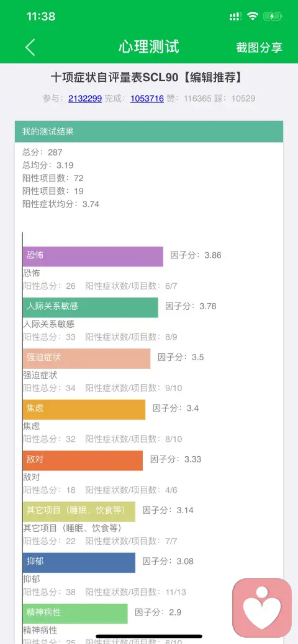Tap the back arrow icon
The height and width of the screenshot is (644, 298).
(x=30, y=47)
